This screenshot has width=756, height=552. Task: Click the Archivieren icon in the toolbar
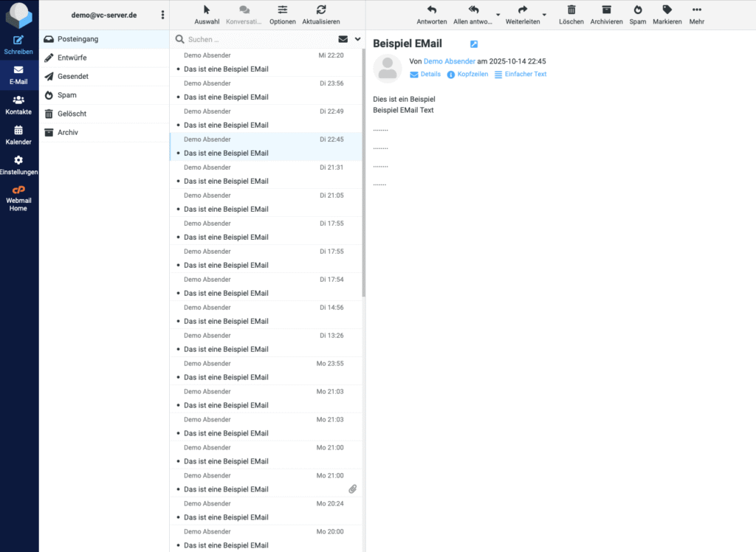[x=606, y=12]
